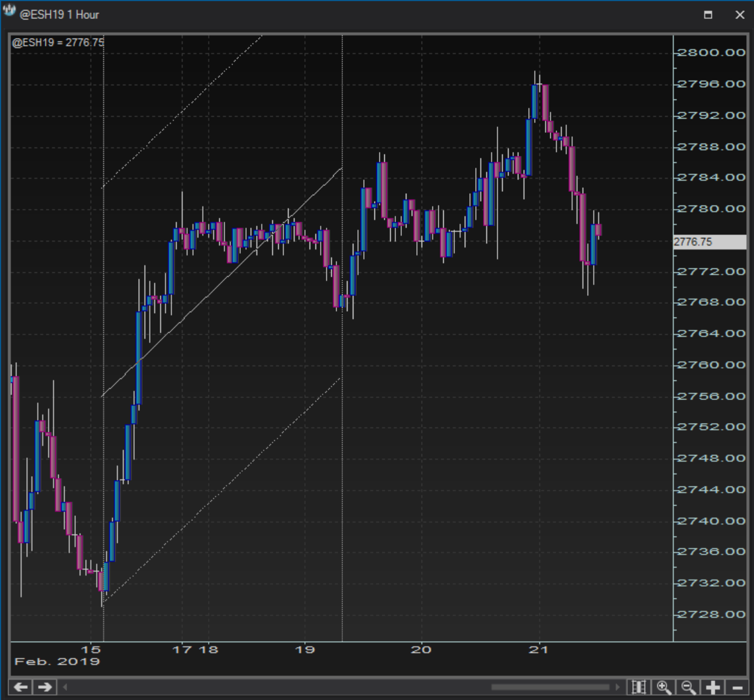Click the '@ESH19 = 2776.75' chart legend
754x700 pixels.
(x=58, y=43)
